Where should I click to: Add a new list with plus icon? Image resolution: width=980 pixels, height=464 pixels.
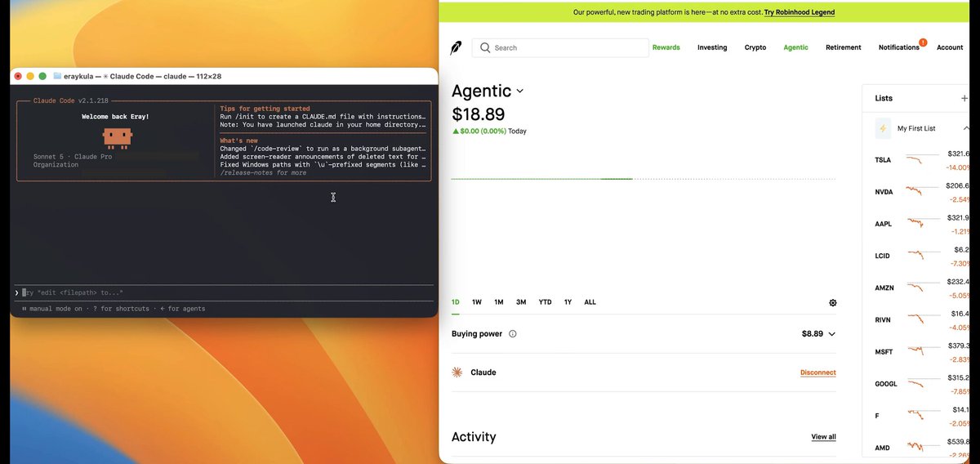click(x=964, y=98)
